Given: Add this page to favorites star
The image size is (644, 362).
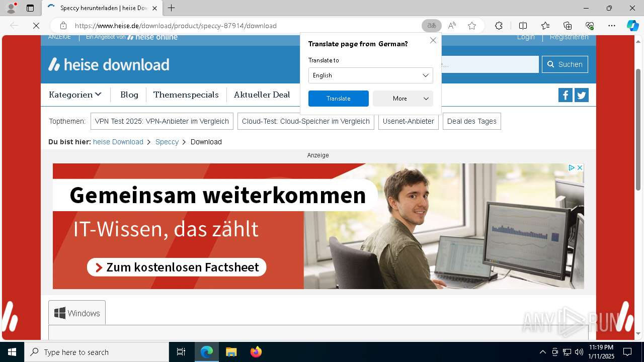Looking at the screenshot, I should [472, 26].
